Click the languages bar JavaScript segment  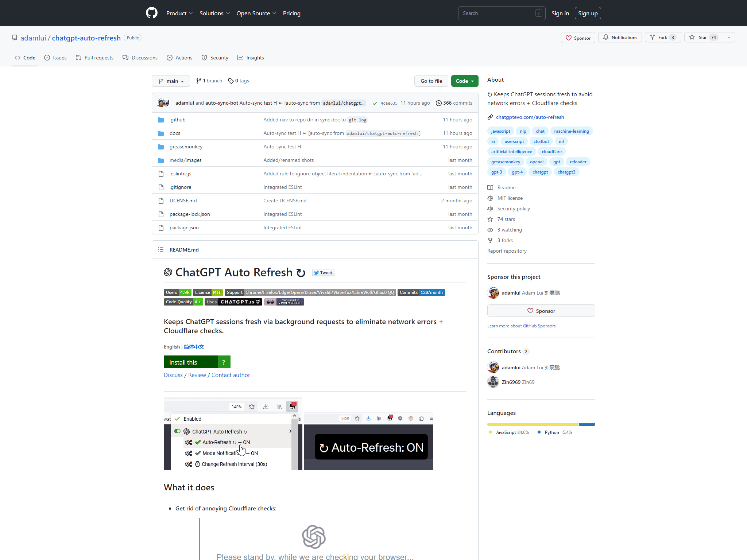pyautogui.click(x=533, y=424)
